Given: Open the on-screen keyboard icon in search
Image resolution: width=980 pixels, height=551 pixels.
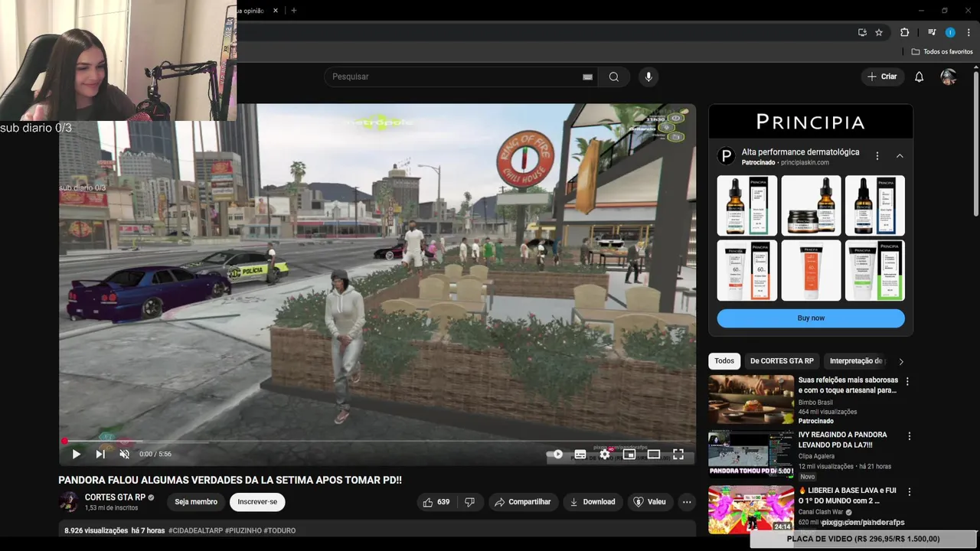Looking at the screenshot, I should [587, 77].
